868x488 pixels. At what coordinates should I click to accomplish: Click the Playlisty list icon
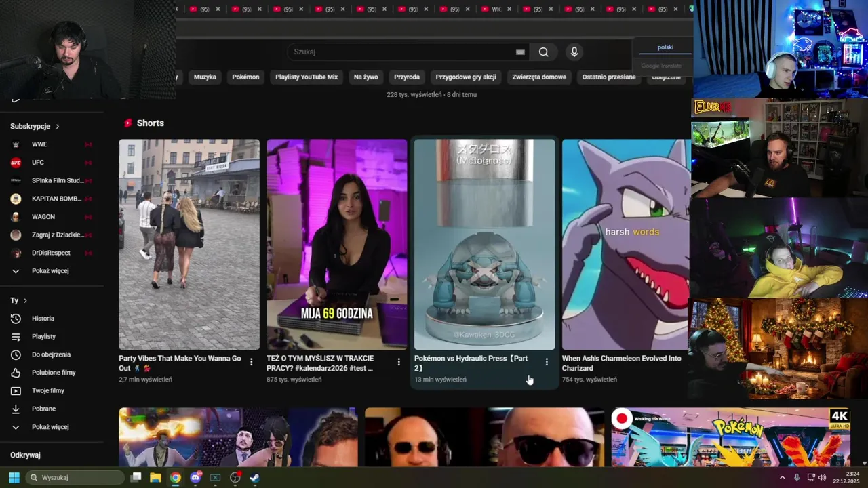16,337
